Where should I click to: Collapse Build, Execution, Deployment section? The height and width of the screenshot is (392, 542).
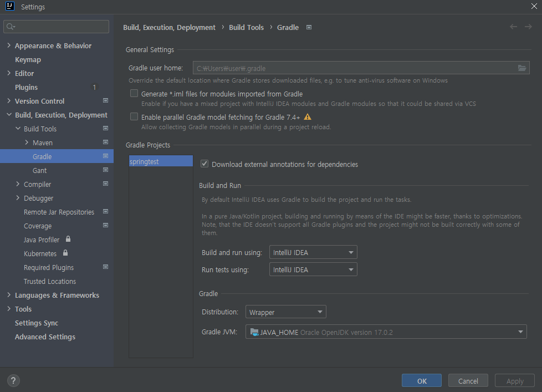click(x=9, y=114)
